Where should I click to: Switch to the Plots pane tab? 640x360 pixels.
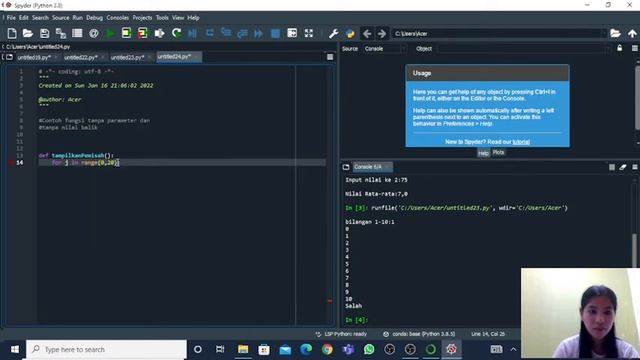pyautogui.click(x=498, y=152)
